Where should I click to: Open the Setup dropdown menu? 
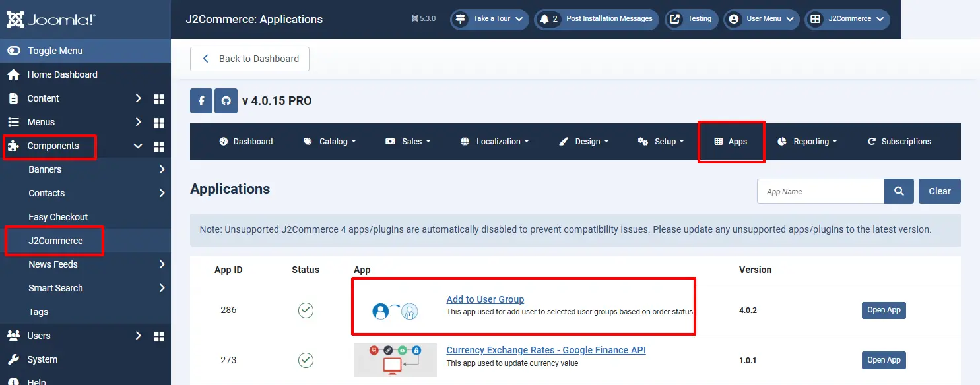(661, 142)
